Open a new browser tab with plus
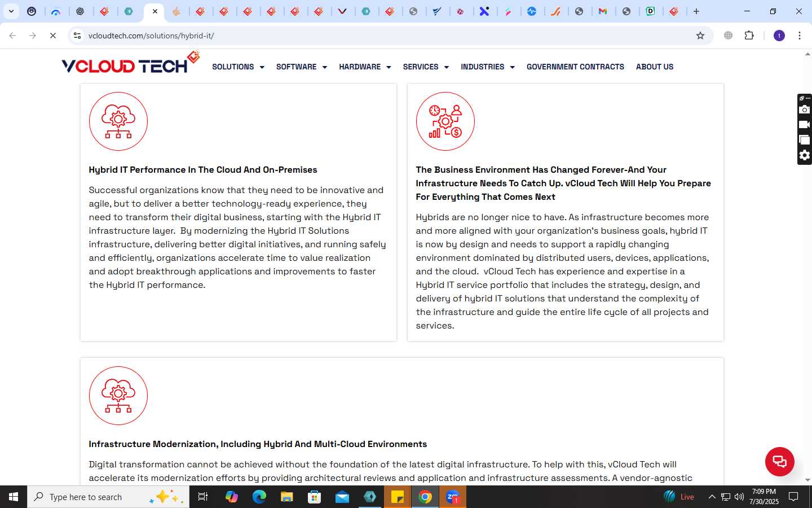812x508 pixels. tap(696, 11)
